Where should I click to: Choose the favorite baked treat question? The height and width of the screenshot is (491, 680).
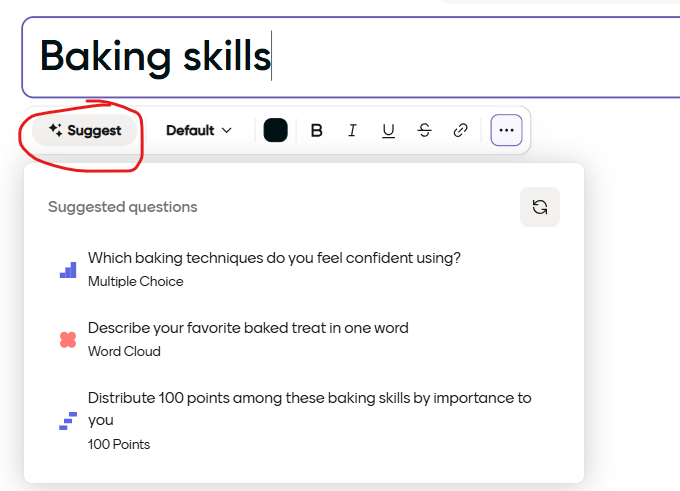(x=248, y=328)
